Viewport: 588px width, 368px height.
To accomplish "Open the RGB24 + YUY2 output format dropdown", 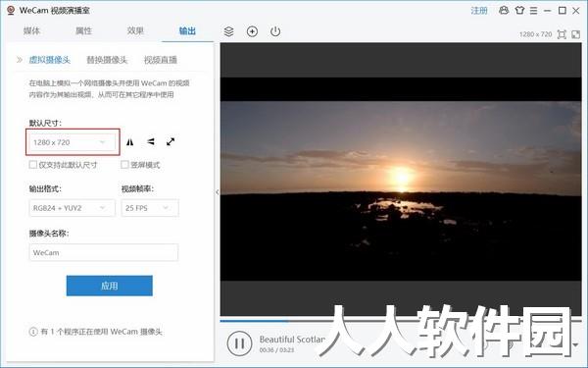I will (73, 208).
